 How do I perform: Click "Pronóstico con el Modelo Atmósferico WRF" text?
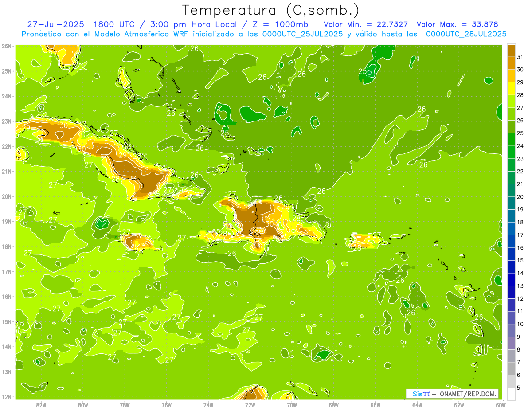106,34
